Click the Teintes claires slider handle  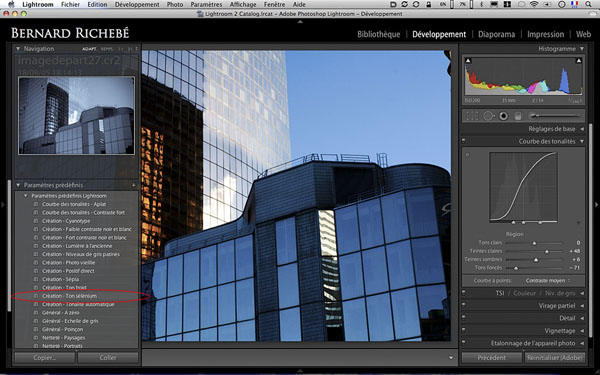(x=546, y=251)
